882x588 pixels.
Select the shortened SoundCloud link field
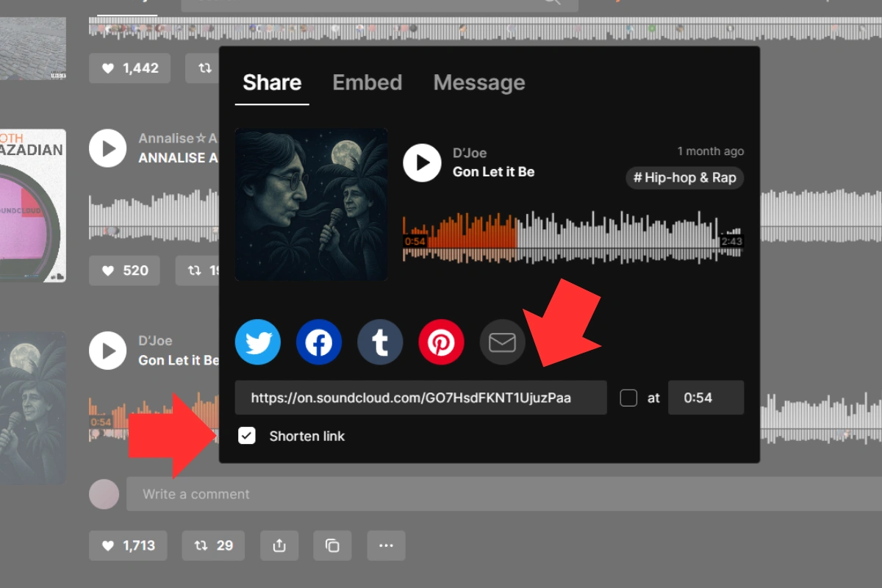click(421, 398)
